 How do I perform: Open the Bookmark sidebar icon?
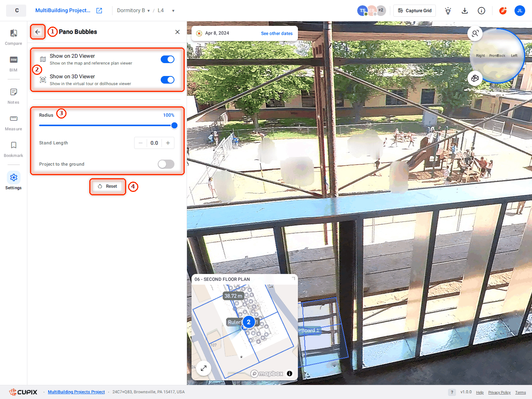tap(13, 149)
